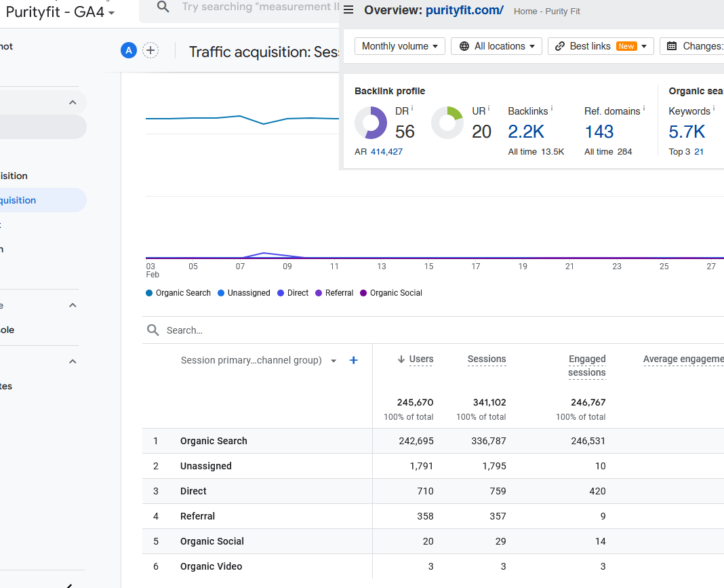Click the Backlinks 2.2K value
Viewport: 724px width, 588px height.
(x=526, y=132)
